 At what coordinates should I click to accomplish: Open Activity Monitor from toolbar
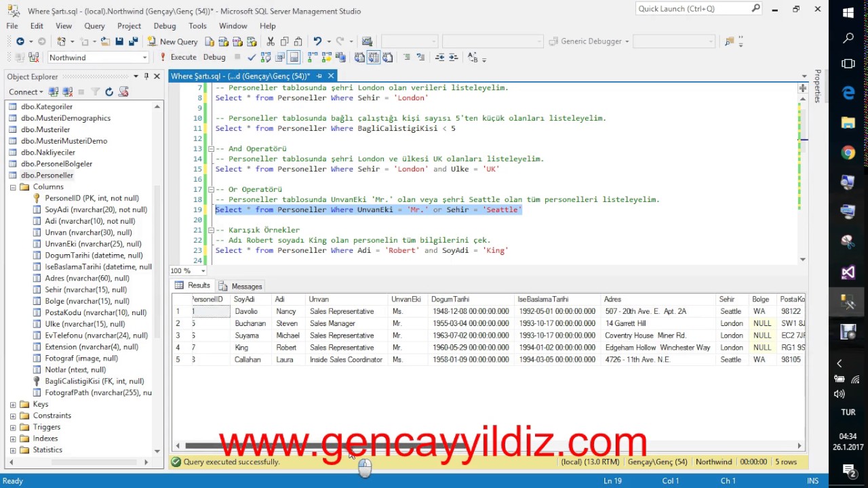pyautogui.click(x=367, y=41)
